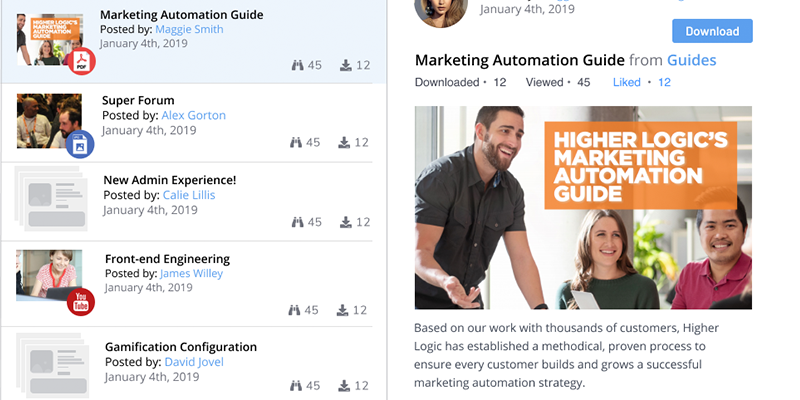Click the large Marketing Automation Guide preview image
Viewport: 800px width, 400px height.
point(583,208)
